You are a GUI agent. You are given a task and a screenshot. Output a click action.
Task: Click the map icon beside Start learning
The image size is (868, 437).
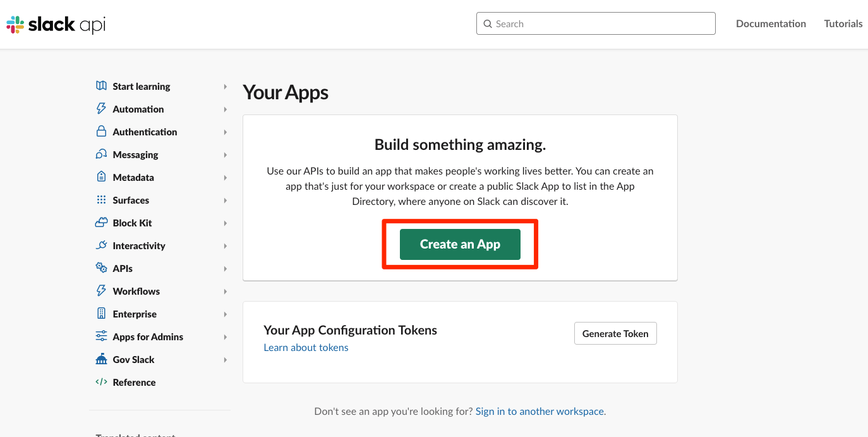(101, 86)
